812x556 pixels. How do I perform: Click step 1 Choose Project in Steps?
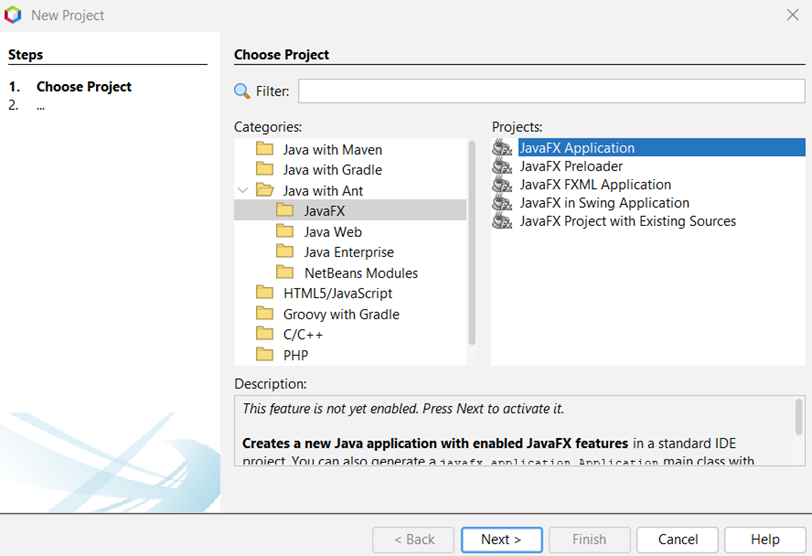click(x=84, y=86)
